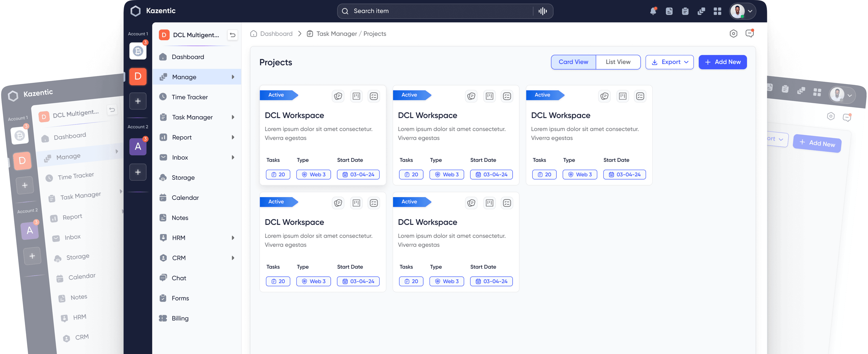Open Billing in the sidebar
The height and width of the screenshot is (354, 868).
[x=197, y=318]
